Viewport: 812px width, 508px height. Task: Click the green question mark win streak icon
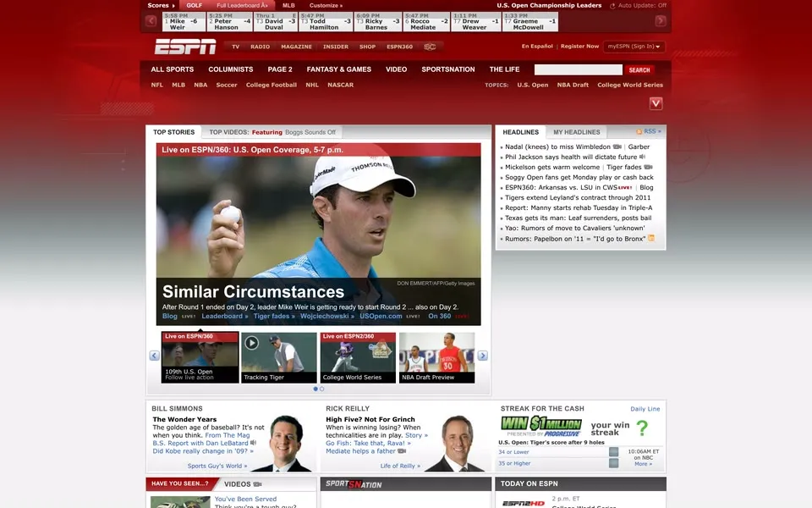click(642, 428)
